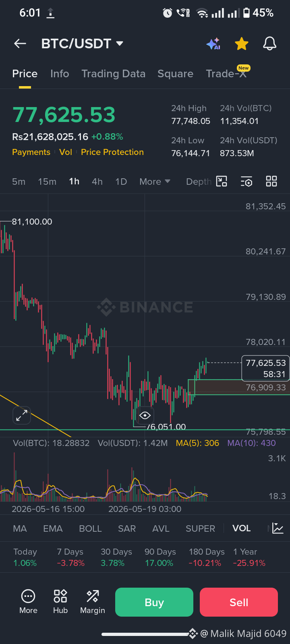Viewport: 290px width, 644px height.
Task: Open indicator settings chart icon
Action: pyautogui.click(x=278, y=528)
